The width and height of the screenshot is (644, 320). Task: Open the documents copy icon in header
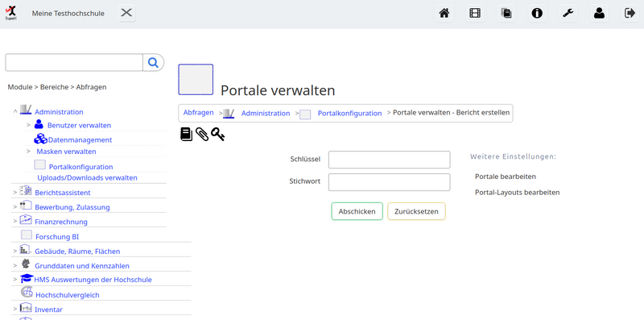[506, 13]
